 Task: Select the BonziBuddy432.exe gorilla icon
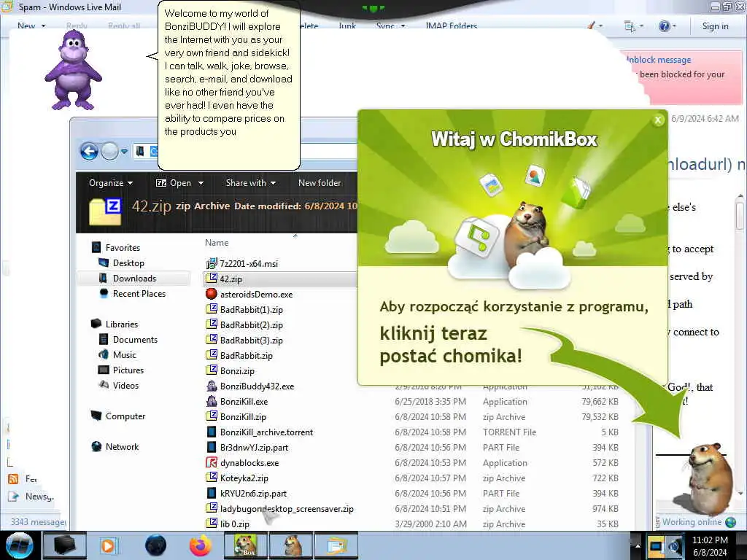(x=211, y=386)
